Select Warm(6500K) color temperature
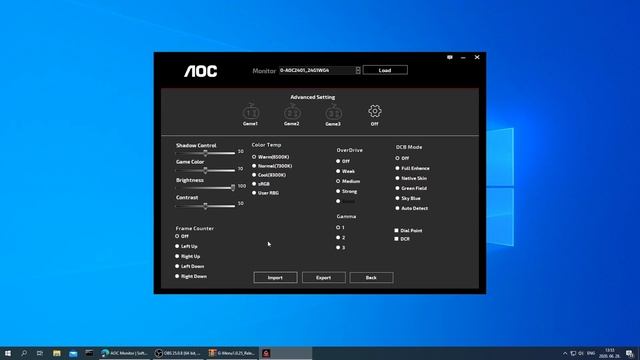The height and width of the screenshot is (360, 640). coord(271,157)
